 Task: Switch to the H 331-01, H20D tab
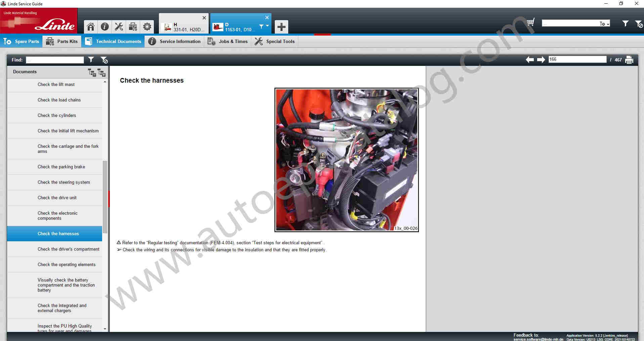tap(184, 24)
